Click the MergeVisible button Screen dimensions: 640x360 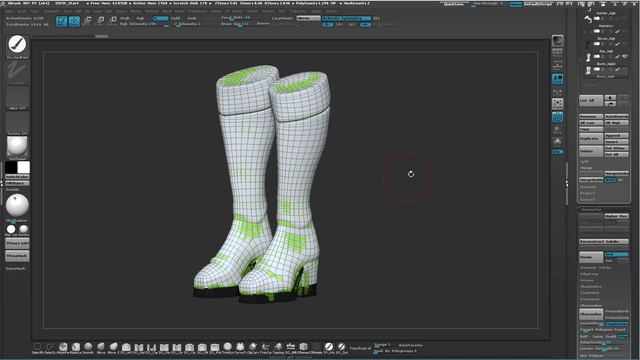coord(591,180)
